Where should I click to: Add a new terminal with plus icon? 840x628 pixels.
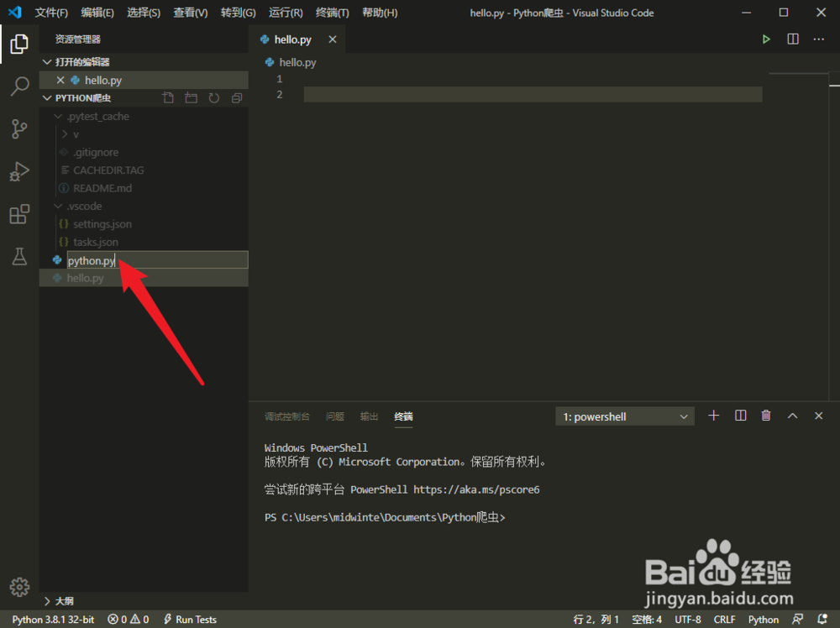click(713, 416)
